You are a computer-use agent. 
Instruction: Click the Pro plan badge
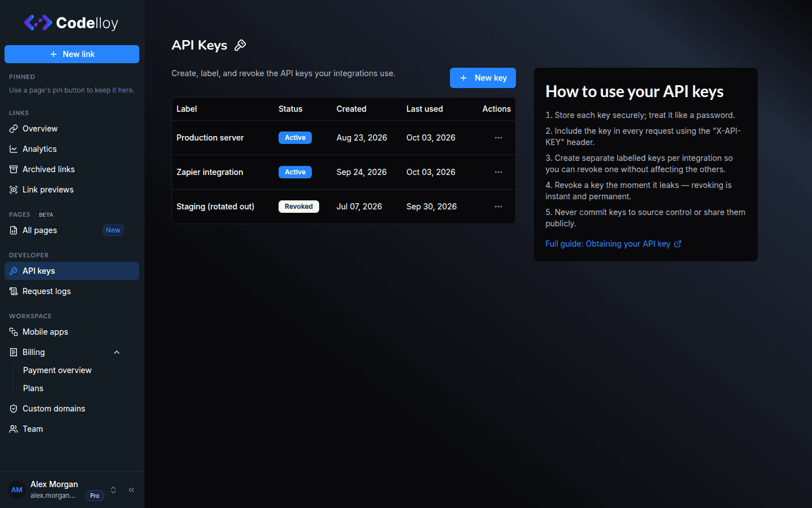tap(95, 496)
